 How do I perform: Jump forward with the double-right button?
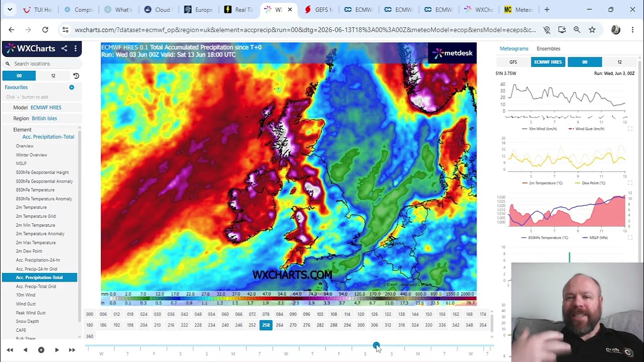[72, 350]
